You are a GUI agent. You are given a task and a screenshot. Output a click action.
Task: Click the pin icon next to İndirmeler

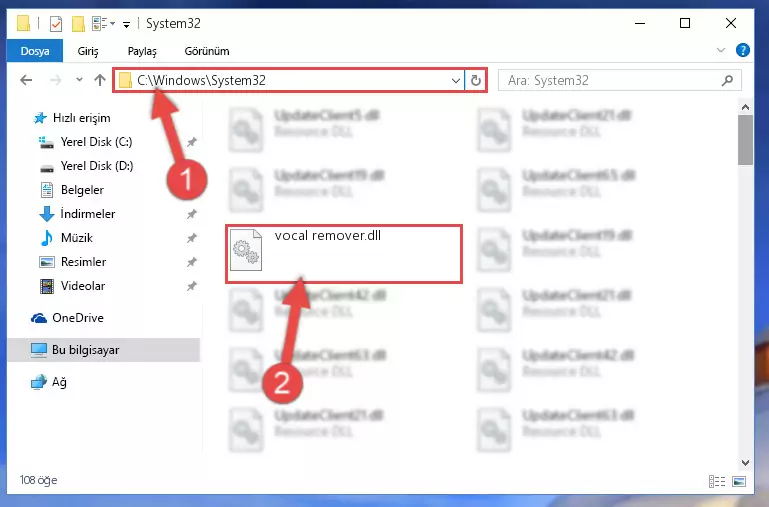pos(191,214)
